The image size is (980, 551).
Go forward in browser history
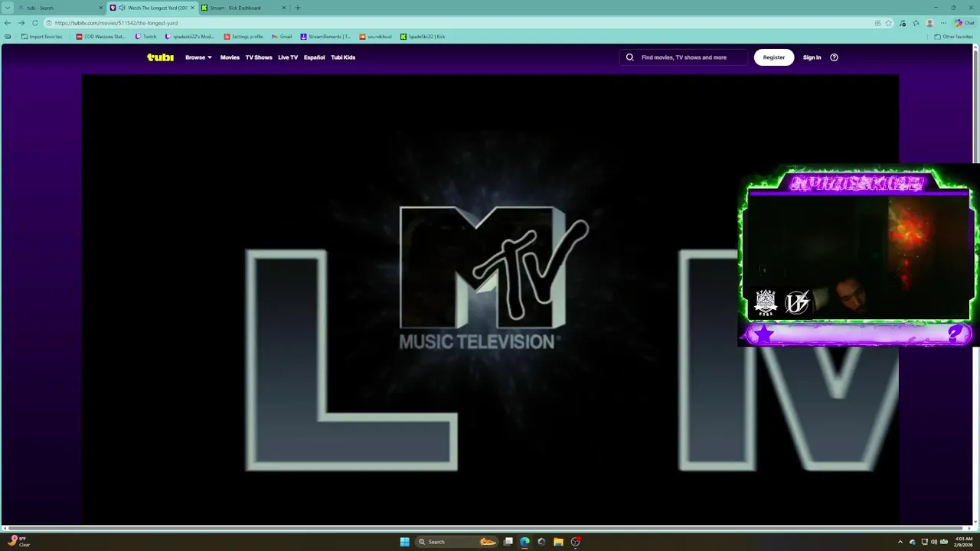tap(21, 23)
